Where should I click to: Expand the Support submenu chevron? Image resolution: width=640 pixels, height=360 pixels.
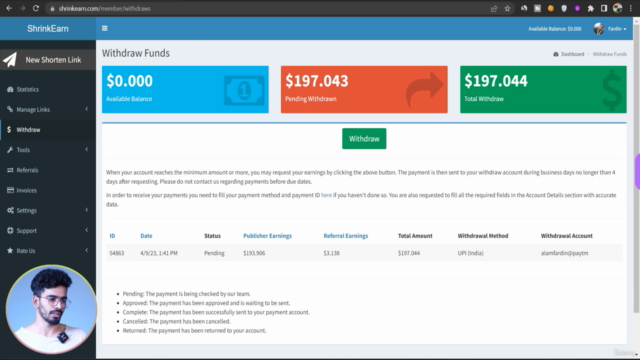click(87, 230)
